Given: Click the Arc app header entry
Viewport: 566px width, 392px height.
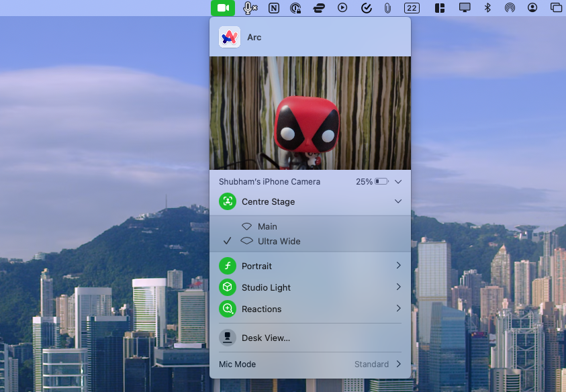Looking at the screenshot, I should pos(254,37).
